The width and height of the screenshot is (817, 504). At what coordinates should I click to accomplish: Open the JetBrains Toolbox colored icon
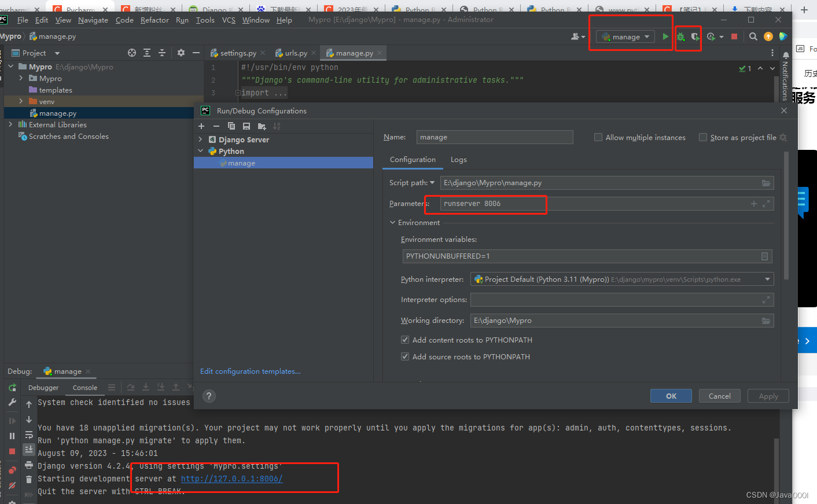(x=783, y=36)
